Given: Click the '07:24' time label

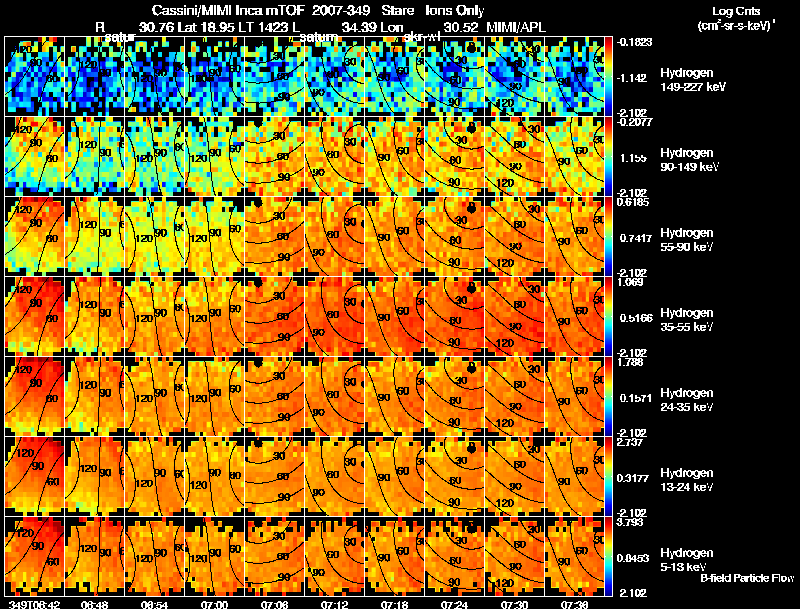Looking at the screenshot, I should [455, 605].
